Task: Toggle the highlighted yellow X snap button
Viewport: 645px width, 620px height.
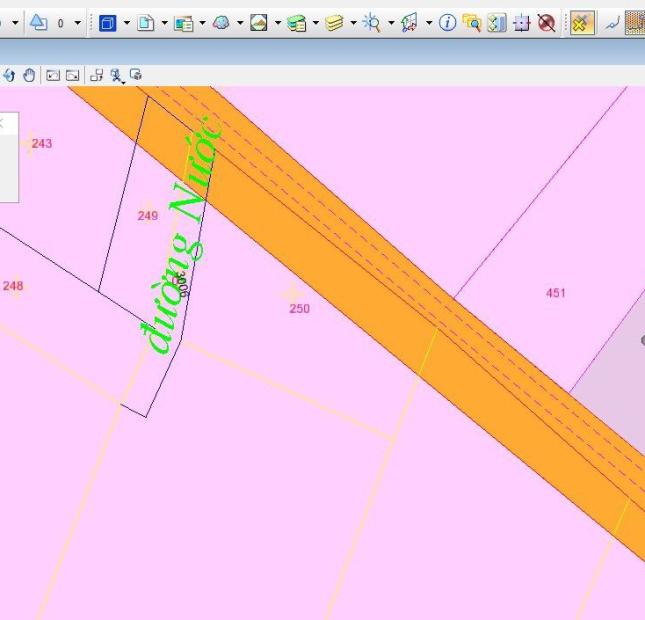Action: click(x=582, y=23)
